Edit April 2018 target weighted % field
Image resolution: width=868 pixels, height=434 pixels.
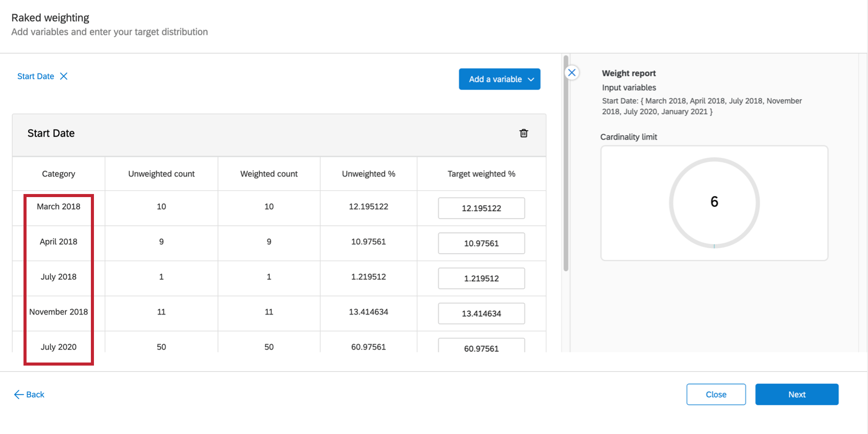point(481,244)
